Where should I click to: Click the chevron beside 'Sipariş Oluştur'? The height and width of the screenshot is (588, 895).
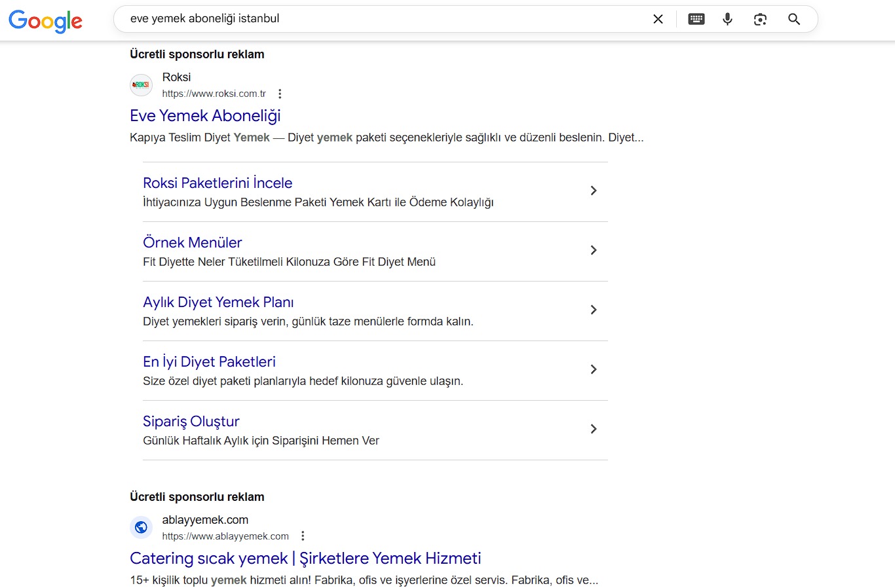tap(593, 429)
